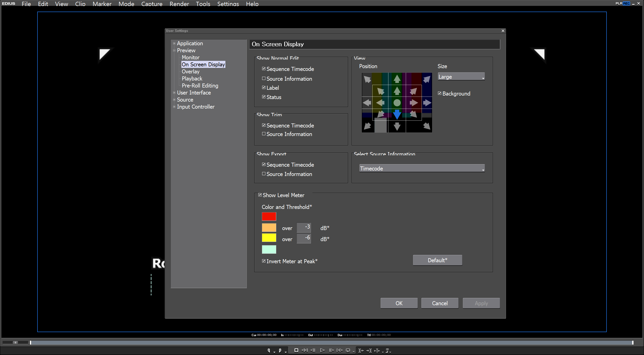Toggle the Invert Meter at Peak checkbox
Screen dimensions: 644x355
[264, 261]
